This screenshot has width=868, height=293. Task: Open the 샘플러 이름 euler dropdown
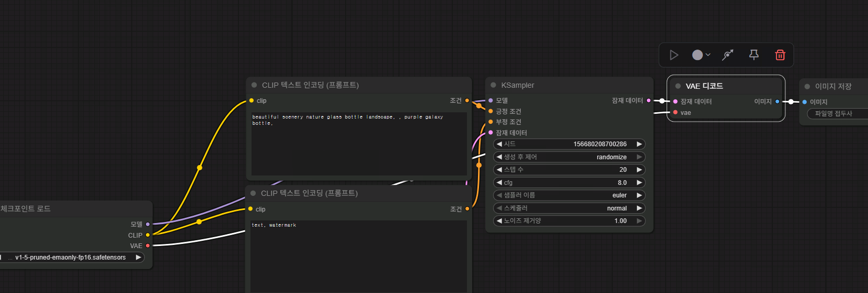[x=569, y=195]
